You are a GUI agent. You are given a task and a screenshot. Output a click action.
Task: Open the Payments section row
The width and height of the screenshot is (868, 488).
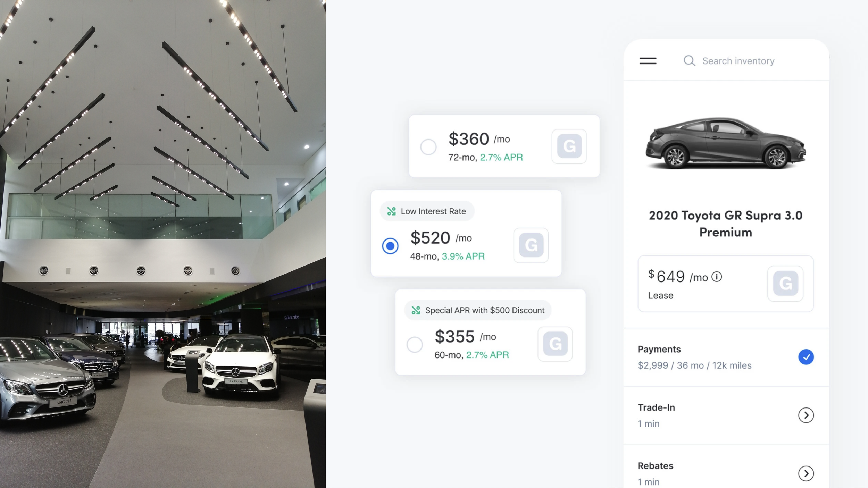pos(726,357)
